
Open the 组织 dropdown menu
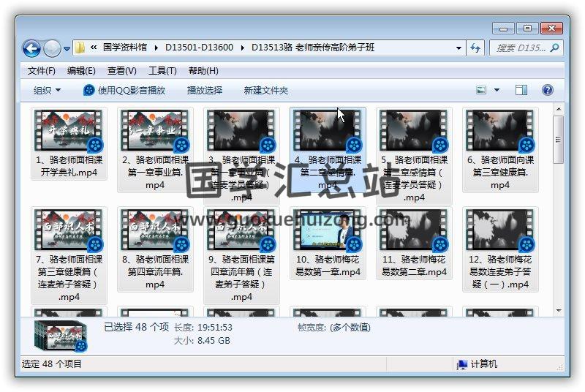pyautogui.click(x=47, y=90)
